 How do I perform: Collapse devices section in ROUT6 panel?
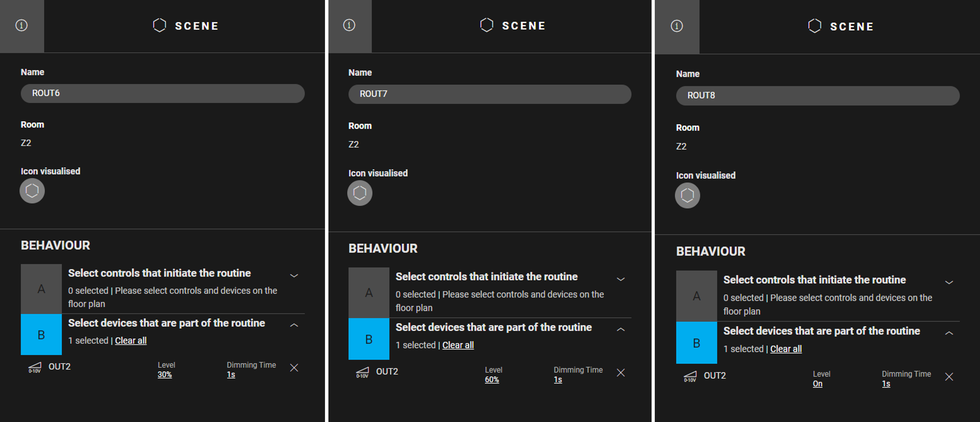point(294,325)
